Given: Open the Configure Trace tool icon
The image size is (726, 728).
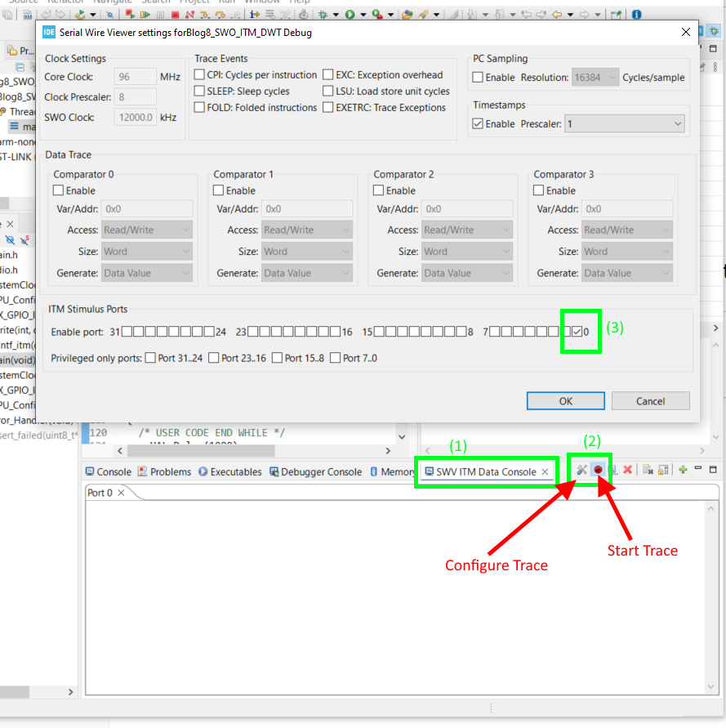Looking at the screenshot, I should [582, 470].
